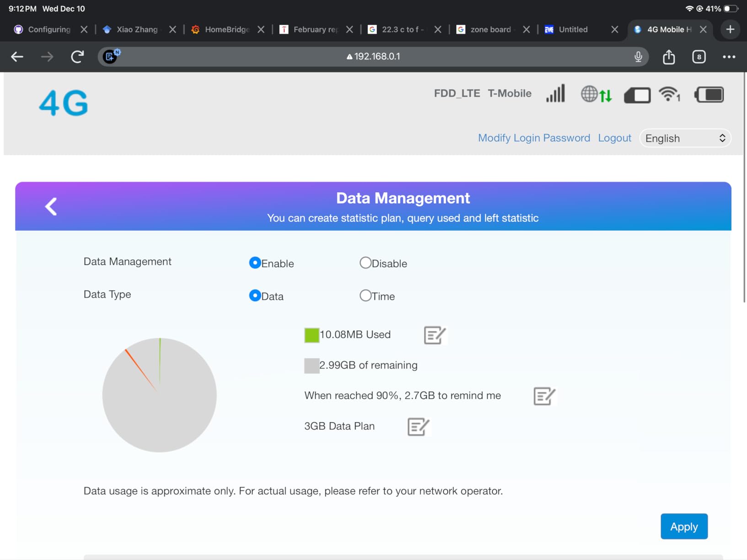
Task: Click the signal strength bars icon
Action: pos(555,94)
